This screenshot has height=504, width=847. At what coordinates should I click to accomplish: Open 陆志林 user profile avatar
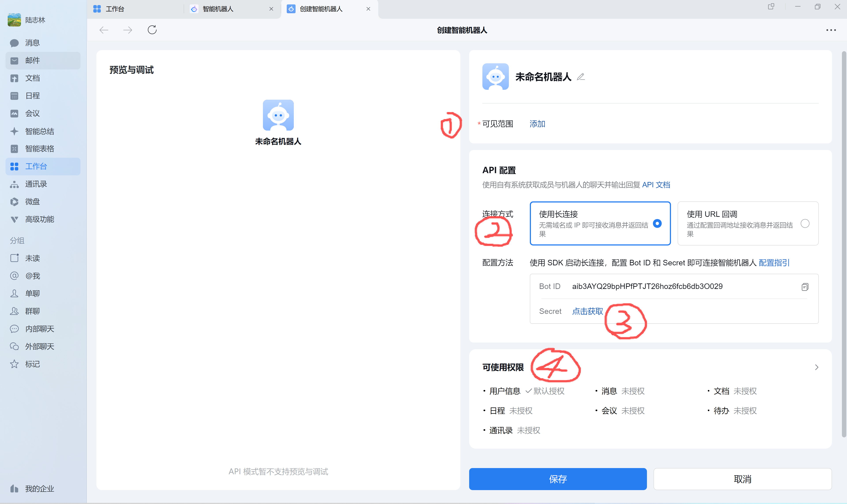[14, 20]
